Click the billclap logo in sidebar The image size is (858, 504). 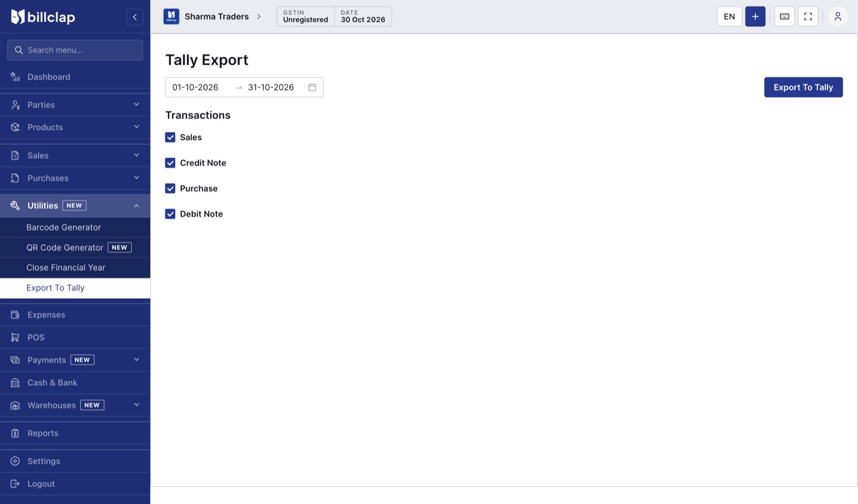(43, 17)
